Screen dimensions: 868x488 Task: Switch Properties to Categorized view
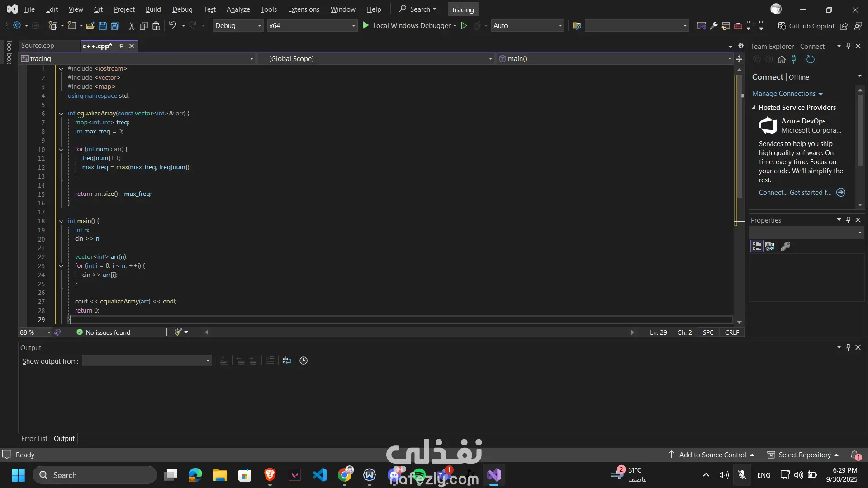(x=757, y=246)
